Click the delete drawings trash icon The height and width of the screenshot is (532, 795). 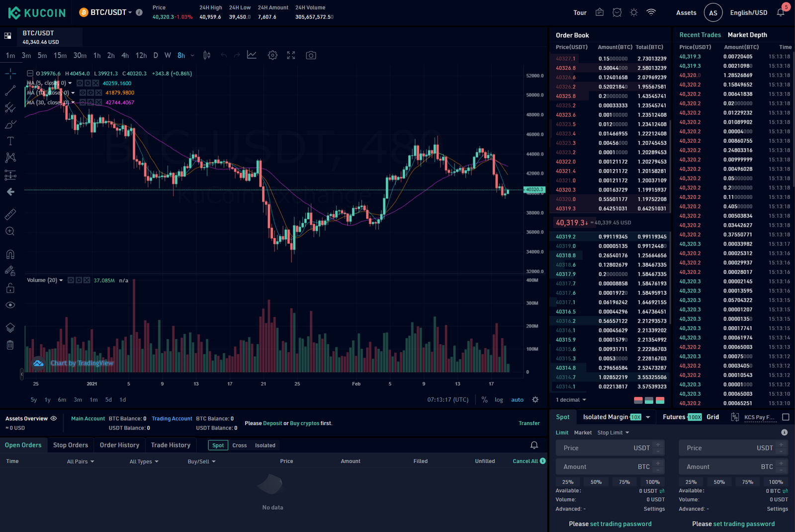(x=10, y=345)
